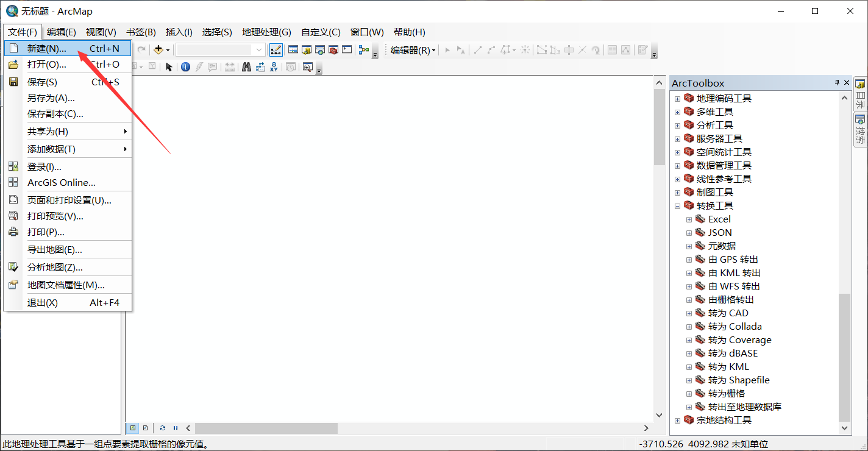Click the Find Route tool icon

pyautogui.click(x=260, y=67)
